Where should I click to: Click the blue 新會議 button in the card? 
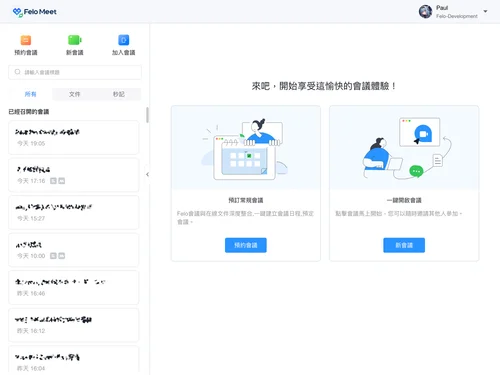click(x=404, y=245)
